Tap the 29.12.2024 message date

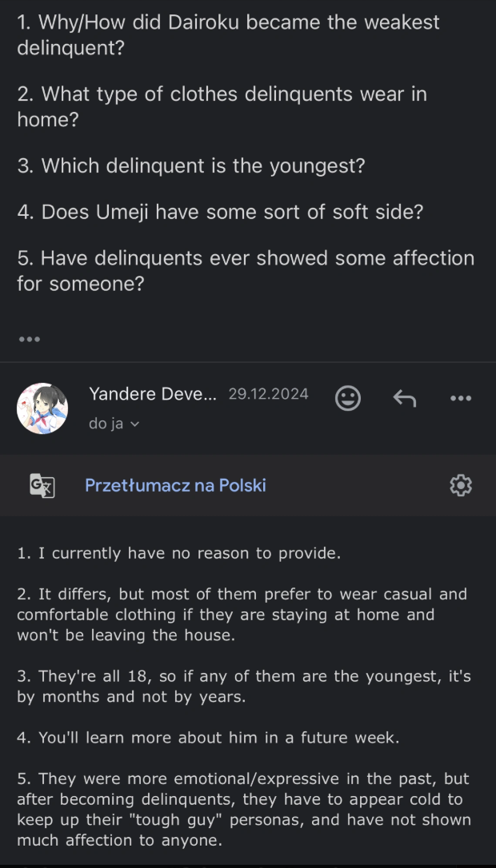click(x=268, y=394)
